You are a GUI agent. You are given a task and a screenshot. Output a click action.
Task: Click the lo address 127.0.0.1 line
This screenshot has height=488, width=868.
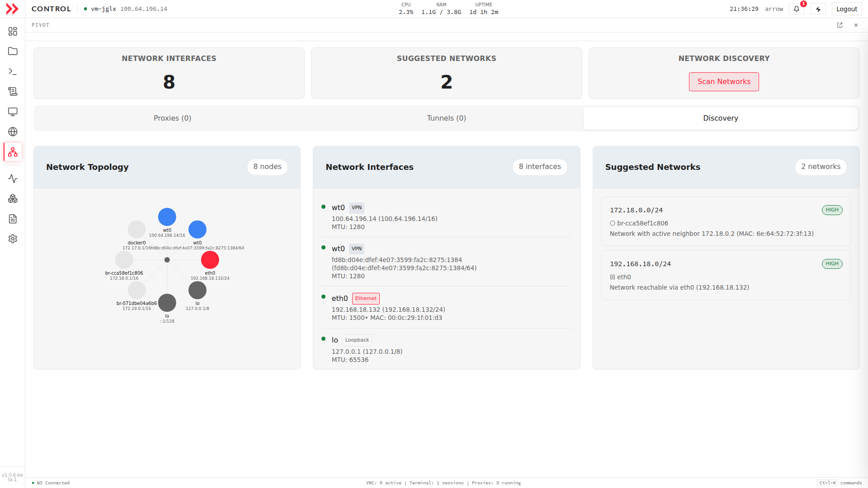[x=367, y=352]
